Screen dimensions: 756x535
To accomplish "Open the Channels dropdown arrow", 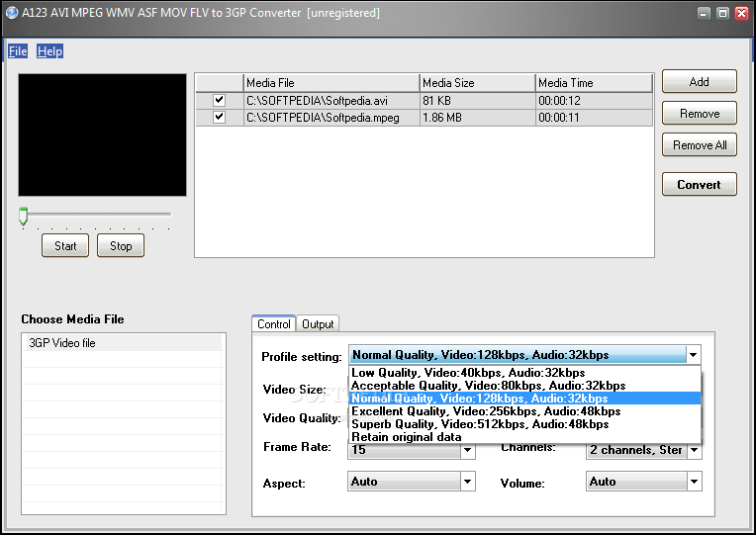I will pos(694,450).
